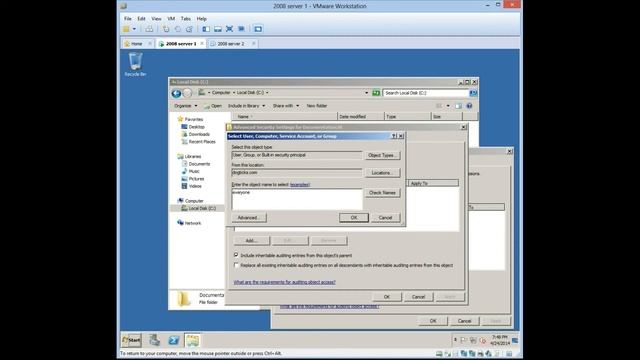Open the examples link

click(x=300, y=185)
